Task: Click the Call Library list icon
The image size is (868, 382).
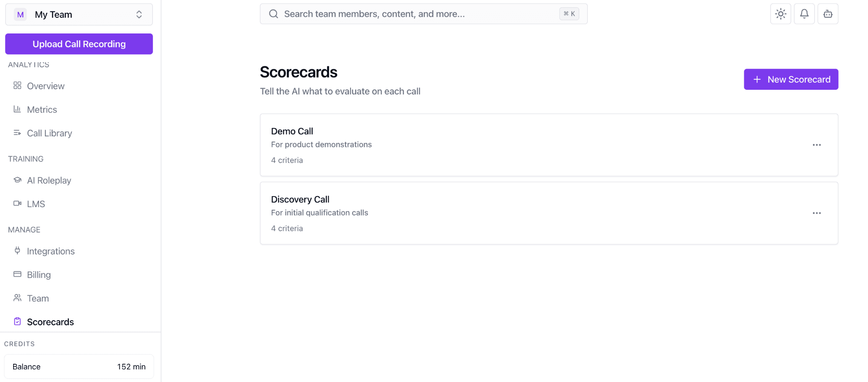Action: [17, 133]
